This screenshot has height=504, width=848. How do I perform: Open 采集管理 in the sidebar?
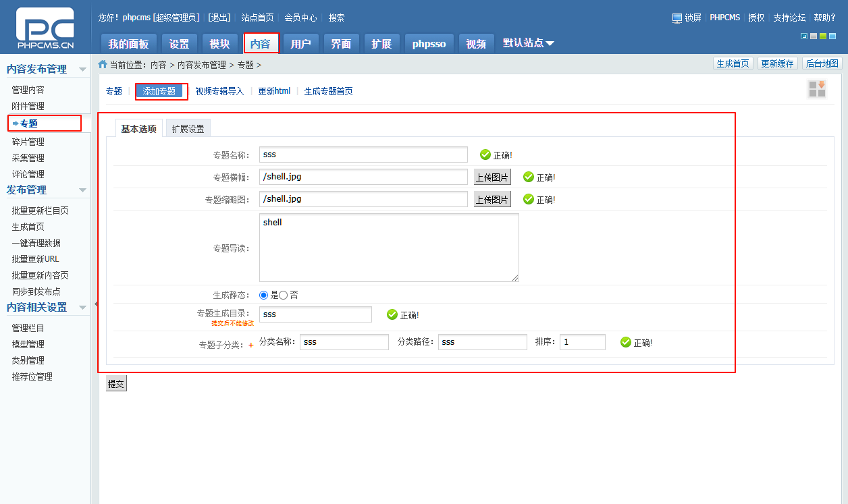click(28, 158)
